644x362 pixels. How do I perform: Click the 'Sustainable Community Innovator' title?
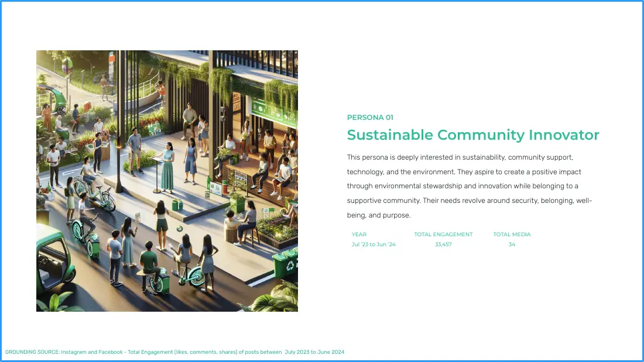[x=472, y=135]
